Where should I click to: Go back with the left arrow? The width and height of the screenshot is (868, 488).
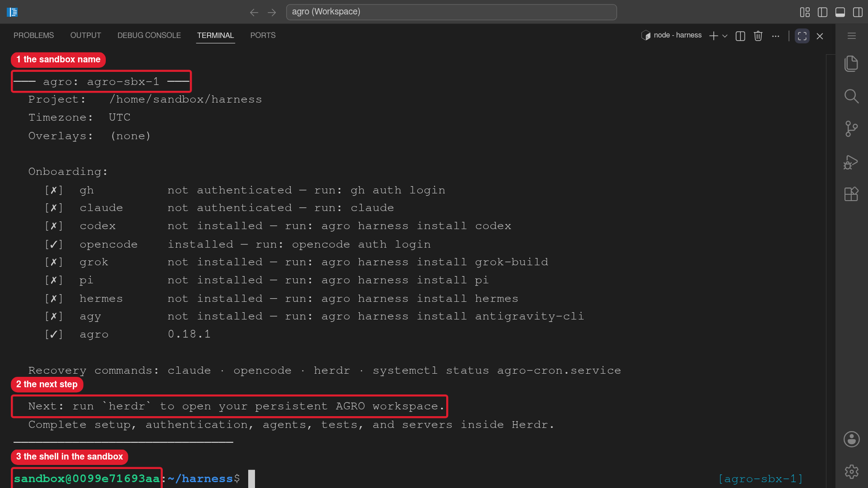coord(254,12)
